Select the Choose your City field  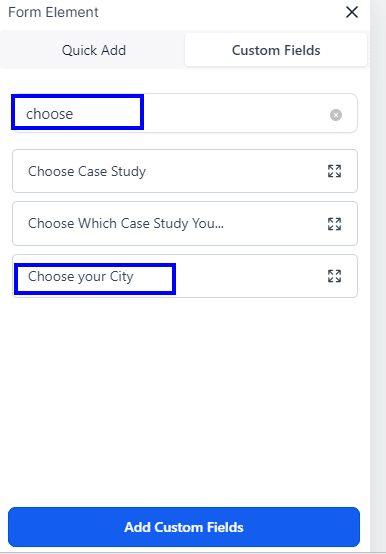(x=185, y=276)
